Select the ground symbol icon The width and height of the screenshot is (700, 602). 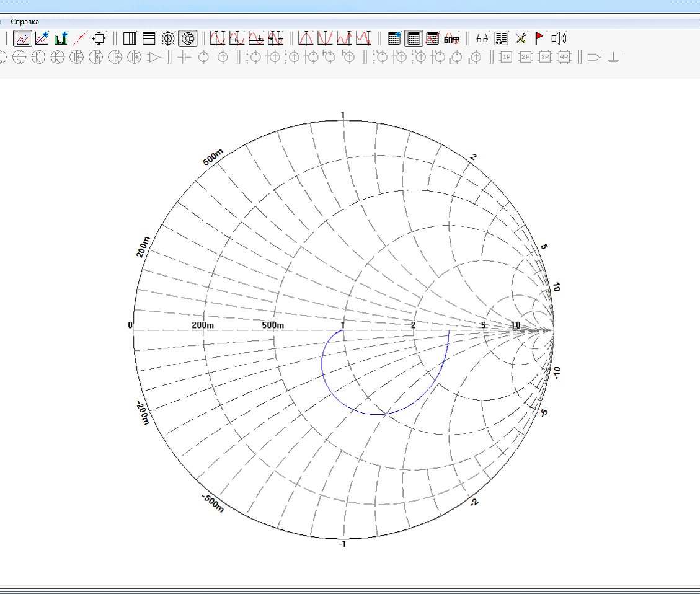coord(613,57)
